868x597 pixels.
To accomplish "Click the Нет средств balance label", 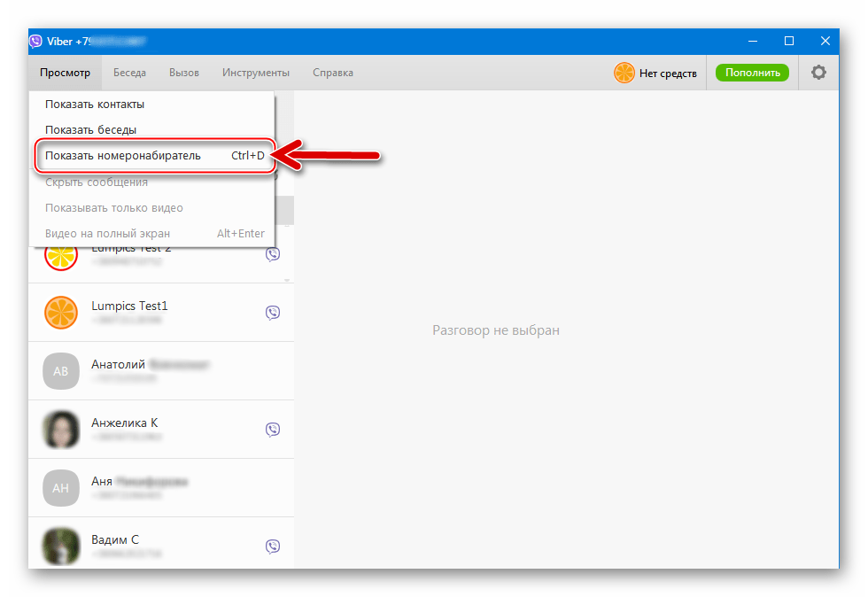I will pos(668,74).
